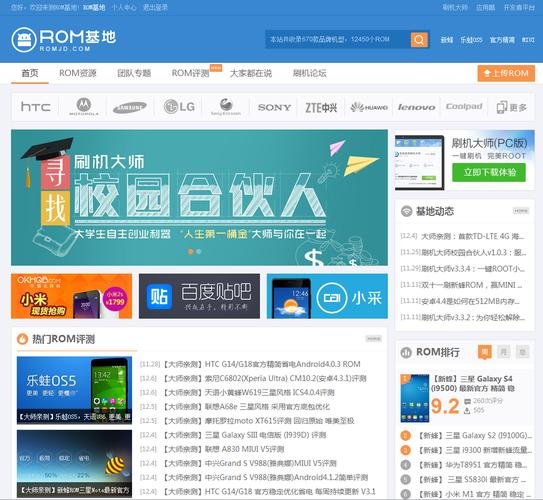Click rank badge beside 三星 Galaxy S2 (I9100G)
Screen dimensions: 543x500
pos(406,435)
